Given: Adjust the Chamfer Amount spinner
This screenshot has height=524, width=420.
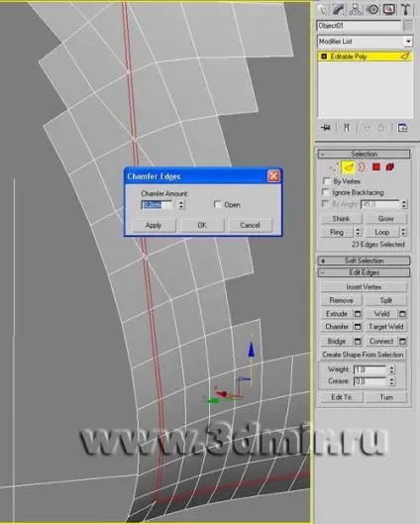Looking at the screenshot, I should 181,204.
